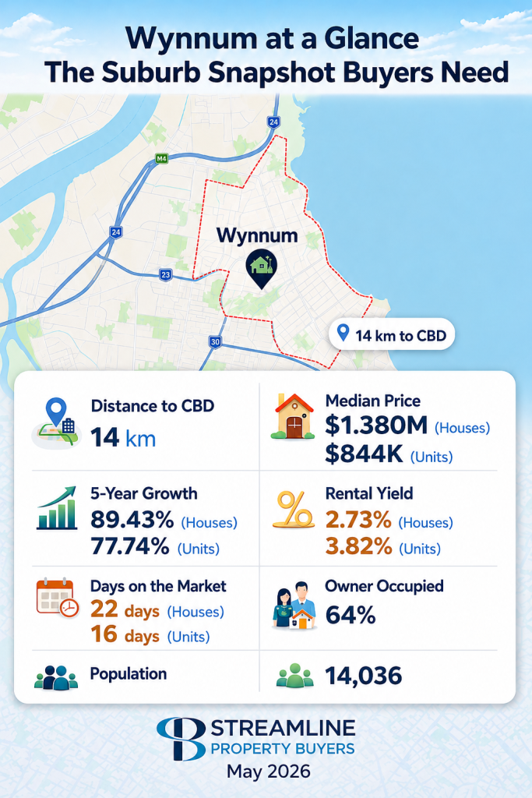
Task: Click 'The Suburb Snapshot Buyers Need' heading
Action: [x=277, y=72]
